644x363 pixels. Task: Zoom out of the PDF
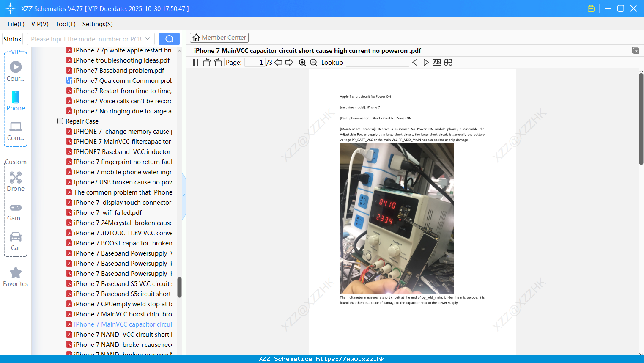pyautogui.click(x=313, y=63)
